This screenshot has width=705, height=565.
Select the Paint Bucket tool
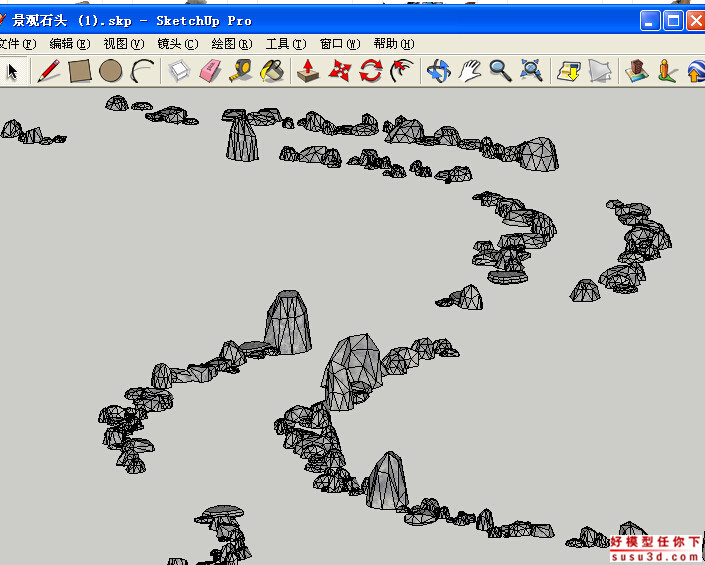click(x=272, y=71)
